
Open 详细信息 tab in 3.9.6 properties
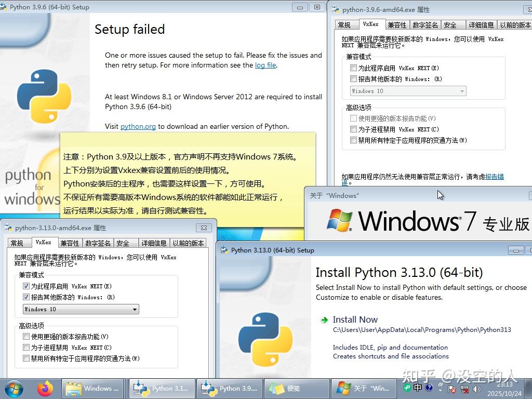click(x=482, y=25)
